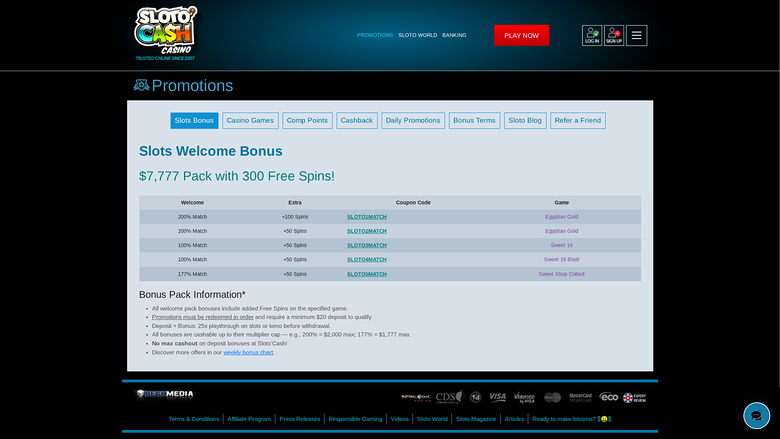Click the 'Bonus Pack Information*' heading
Viewport: 780px width, 439px height.
point(192,295)
